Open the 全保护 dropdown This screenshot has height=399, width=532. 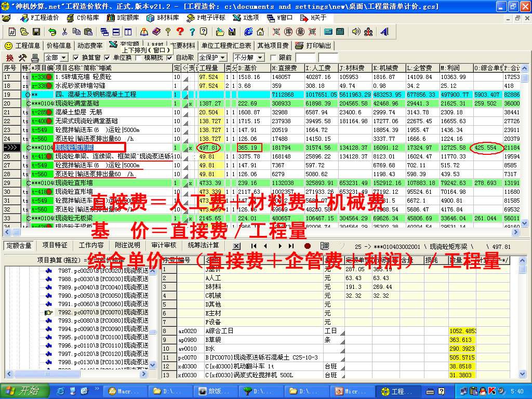click(212, 58)
